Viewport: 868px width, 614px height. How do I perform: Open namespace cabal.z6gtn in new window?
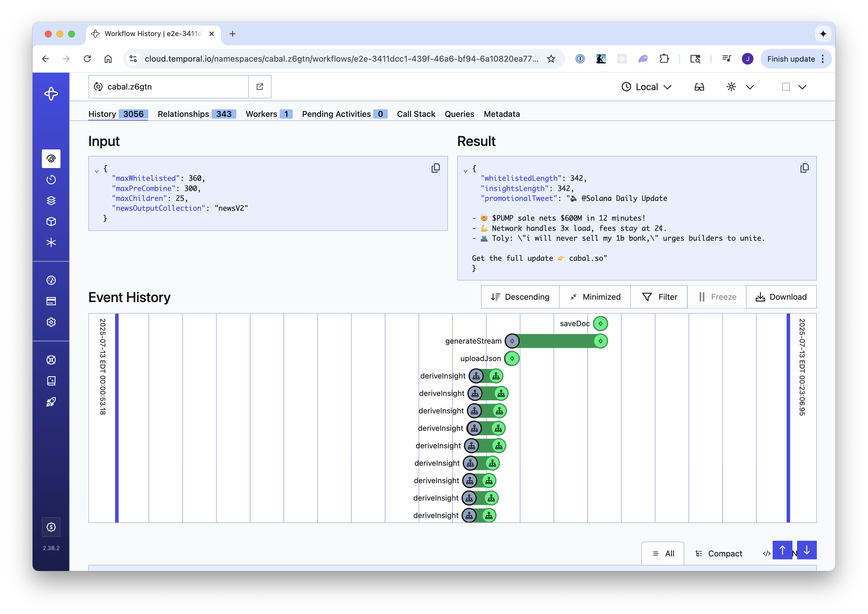[x=260, y=87]
